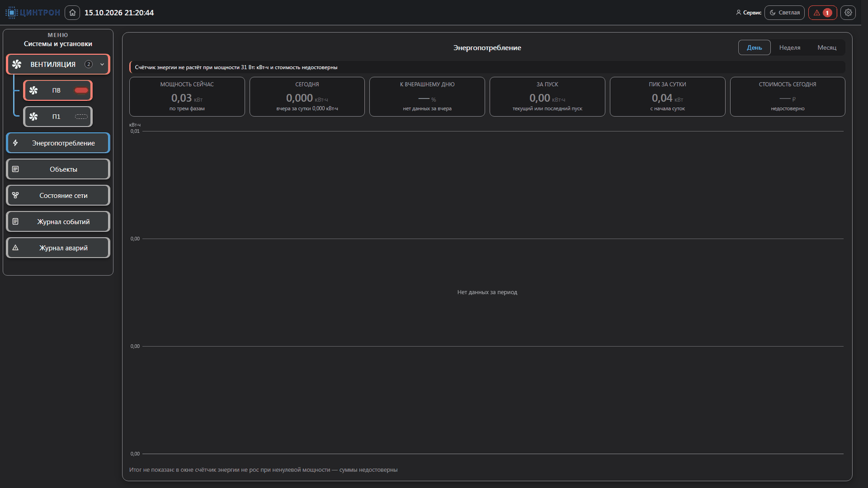Select the П1 unit
Screen dimensions: 868x488
click(x=58, y=117)
